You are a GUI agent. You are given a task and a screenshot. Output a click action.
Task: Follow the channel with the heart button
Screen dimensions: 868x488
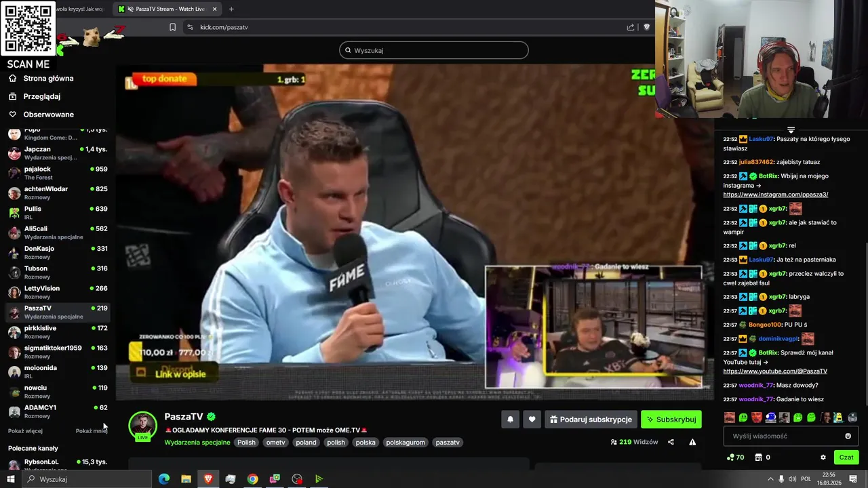[x=532, y=420]
